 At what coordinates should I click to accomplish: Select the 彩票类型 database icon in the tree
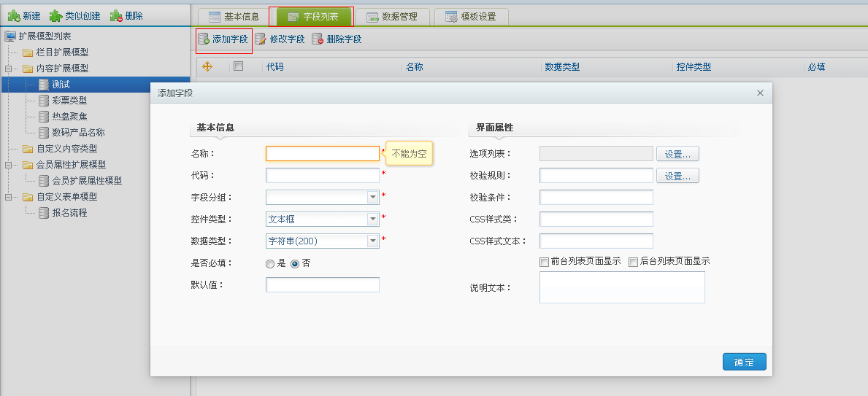44,101
